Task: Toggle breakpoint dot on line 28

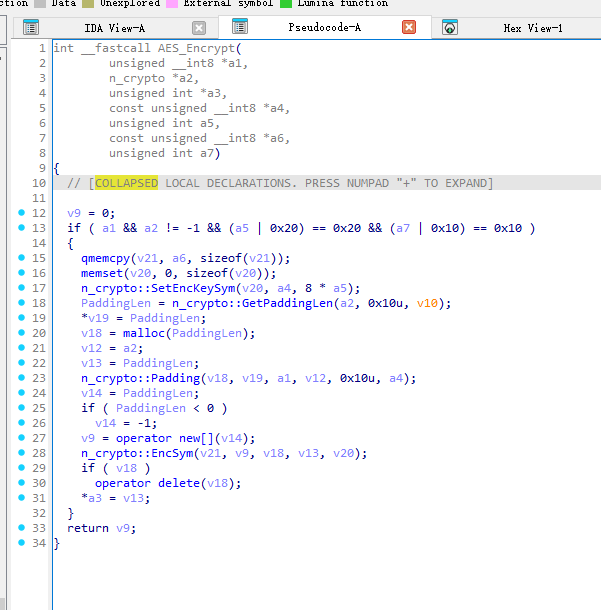Action: 21,452
